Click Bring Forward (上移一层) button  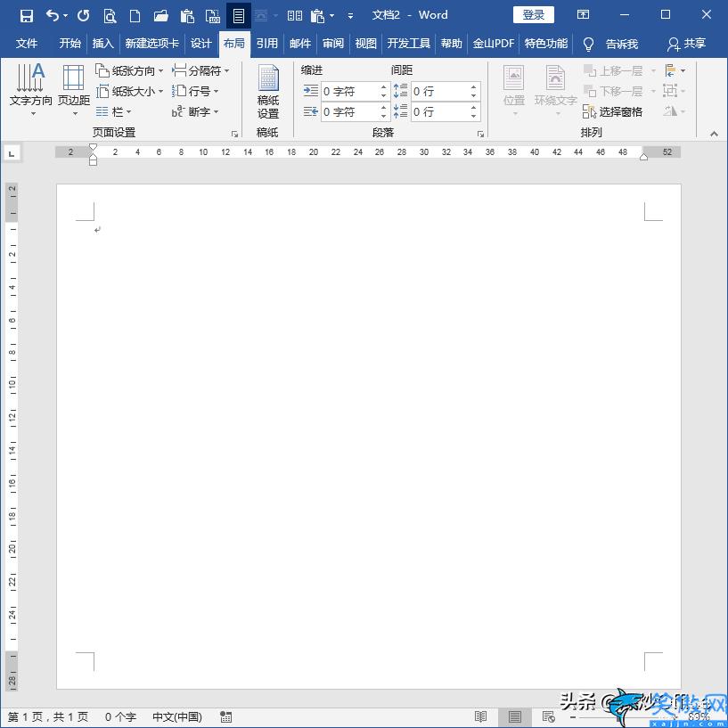tap(614, 70)
